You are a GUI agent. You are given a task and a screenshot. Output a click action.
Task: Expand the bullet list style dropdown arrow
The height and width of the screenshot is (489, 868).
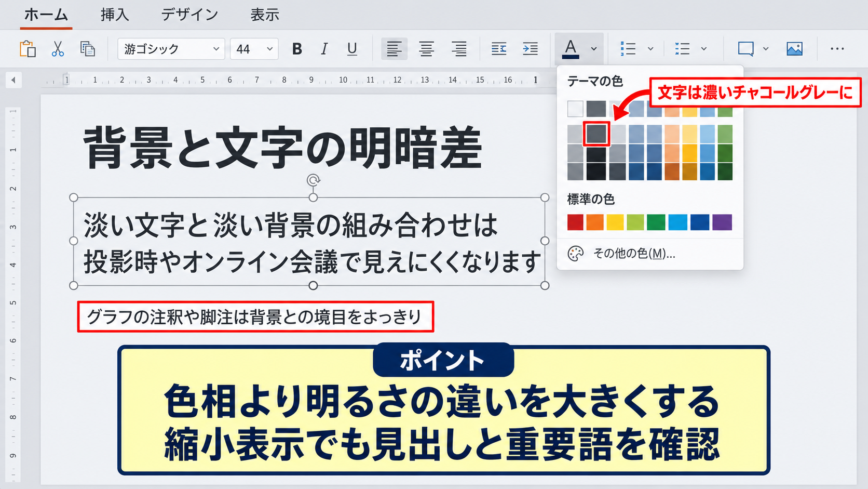click(650, 49)
